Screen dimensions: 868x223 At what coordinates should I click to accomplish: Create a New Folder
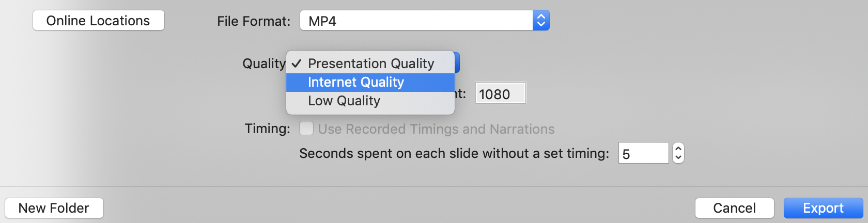click(54, 208)
